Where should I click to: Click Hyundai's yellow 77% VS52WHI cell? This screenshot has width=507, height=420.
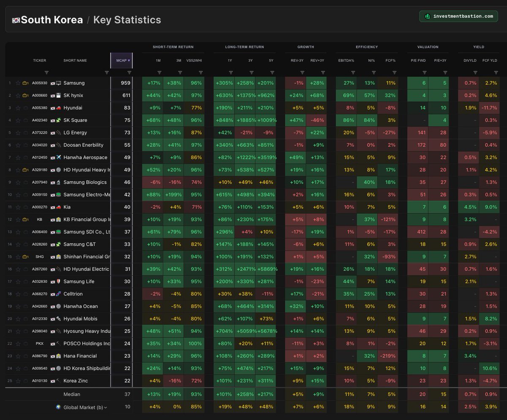tap(194, 108)
